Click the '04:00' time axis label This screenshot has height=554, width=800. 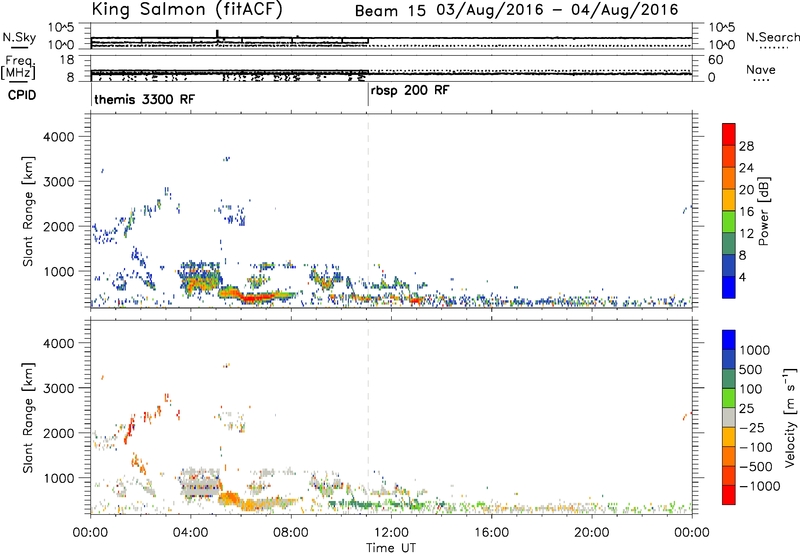190,533
